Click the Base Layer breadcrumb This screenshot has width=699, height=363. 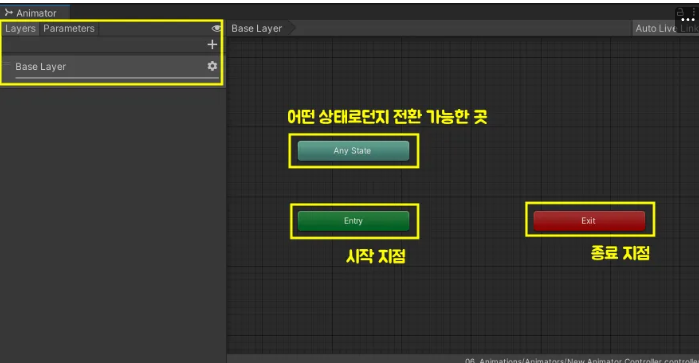[256, 29]
